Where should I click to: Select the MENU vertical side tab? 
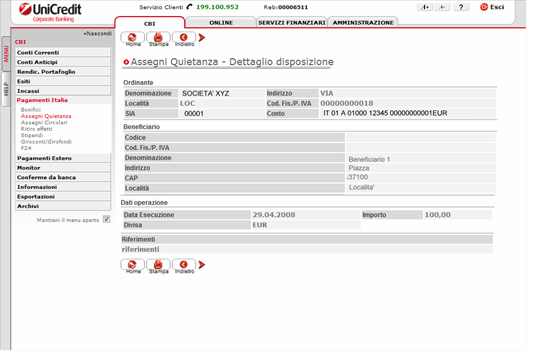pyautogui.click(x=6, y=54)
